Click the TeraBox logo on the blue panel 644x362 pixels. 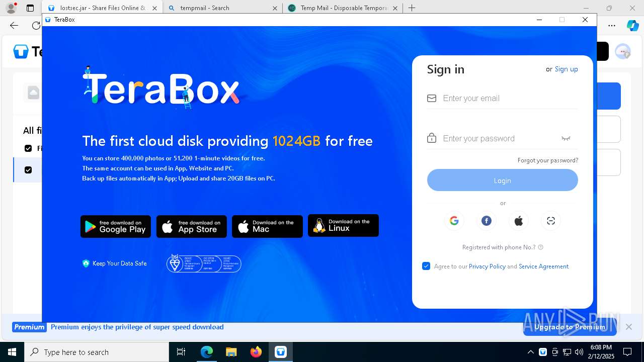[x=161, y=88]
